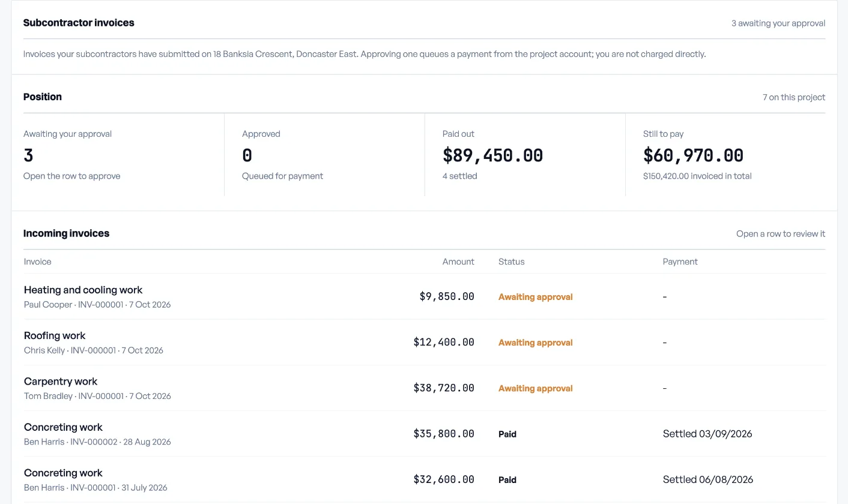Click Settled 03/09/2026 payment text

coord(707,433)
